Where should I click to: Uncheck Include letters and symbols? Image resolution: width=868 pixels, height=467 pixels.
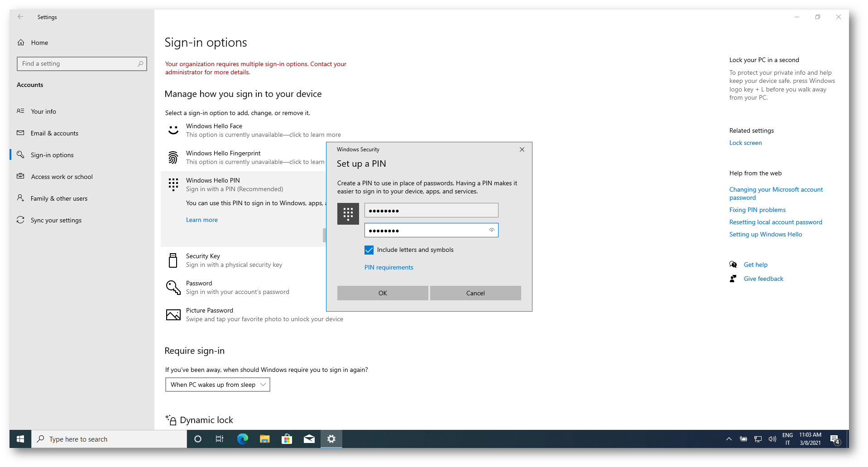point(369,250)
